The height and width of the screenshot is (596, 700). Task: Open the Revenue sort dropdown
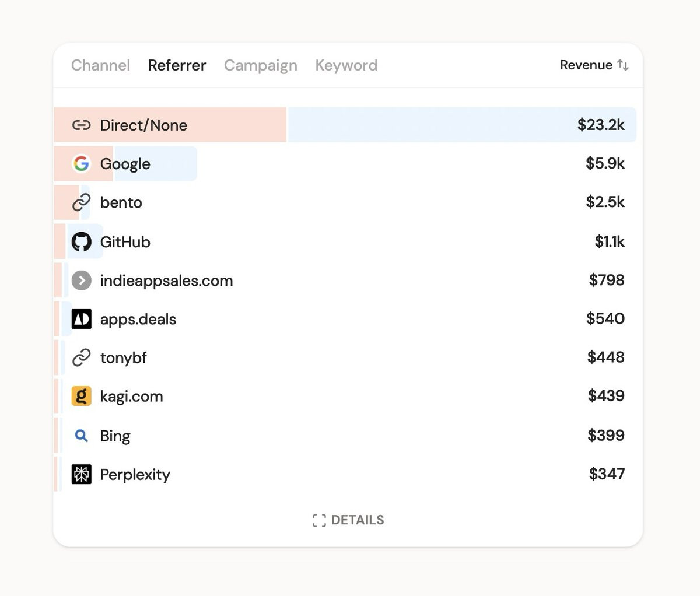pyautogui.click(x=594, y=65)
